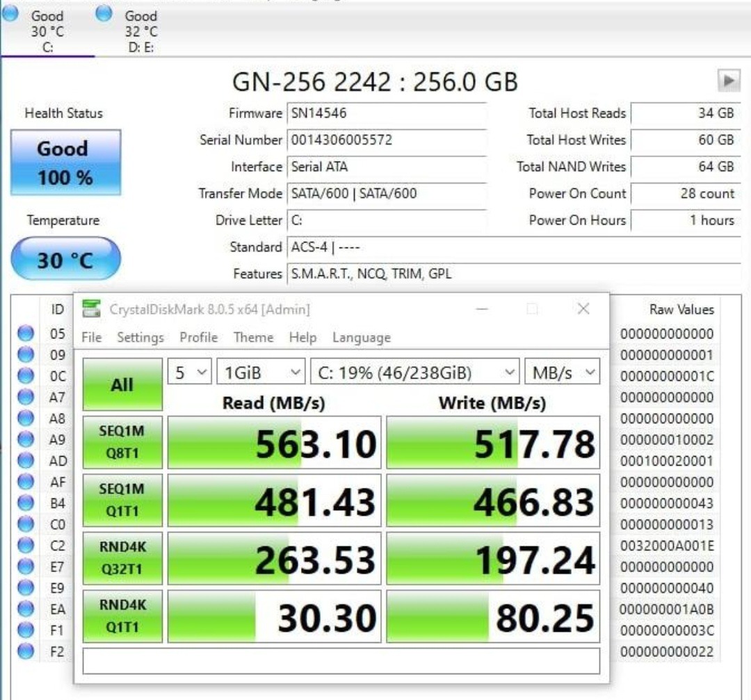Open the test size dropdown showing 1GiB
This screenshot has height=700, width=751.
point(261,371)
